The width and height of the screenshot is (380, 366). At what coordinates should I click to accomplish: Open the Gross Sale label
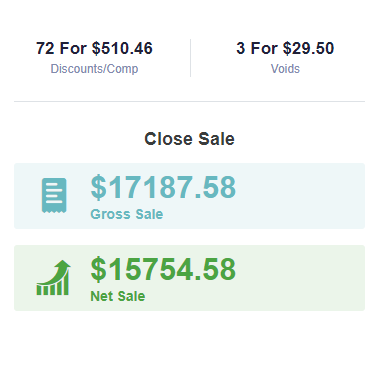127,214
